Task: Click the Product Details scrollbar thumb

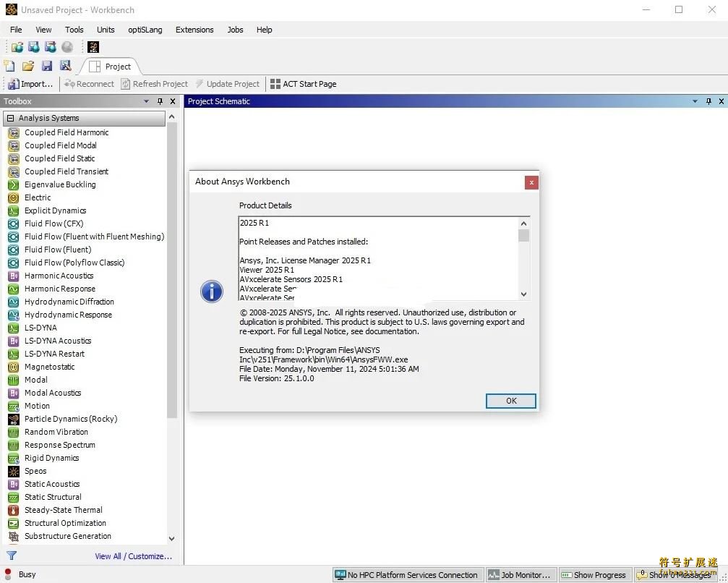Action: (x=523, y=236)
